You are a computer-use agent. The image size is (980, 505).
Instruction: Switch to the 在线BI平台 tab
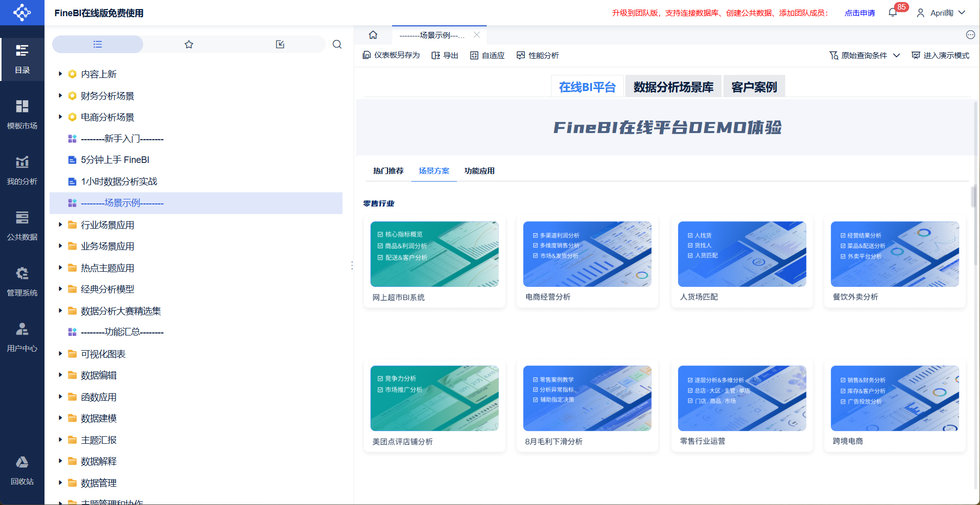coord(587,87)
